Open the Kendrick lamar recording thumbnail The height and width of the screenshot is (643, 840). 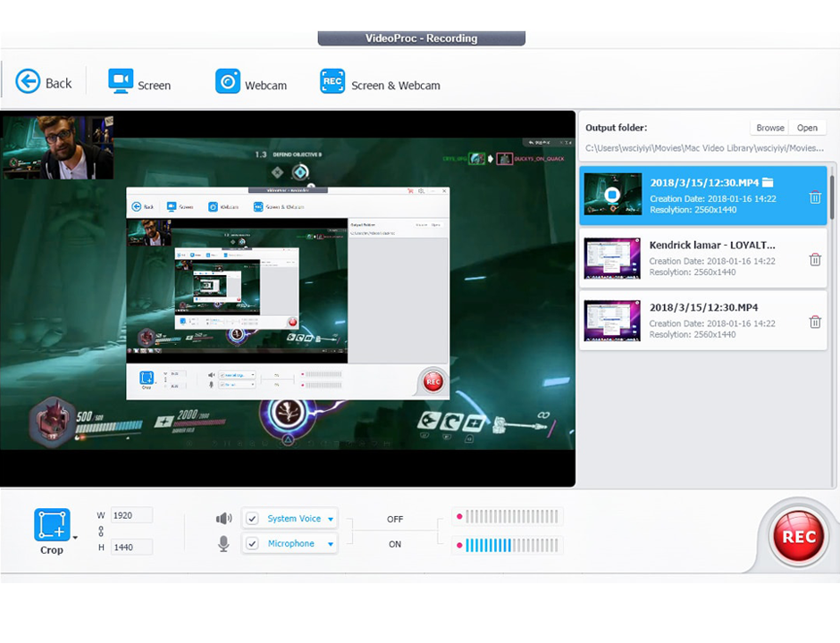(x=612, y=258)
